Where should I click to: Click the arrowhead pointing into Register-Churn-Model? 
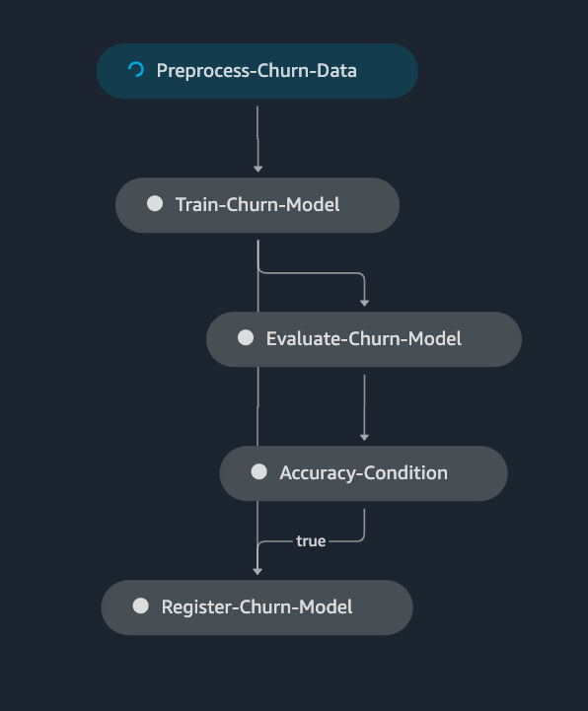[x=257, y=571]
